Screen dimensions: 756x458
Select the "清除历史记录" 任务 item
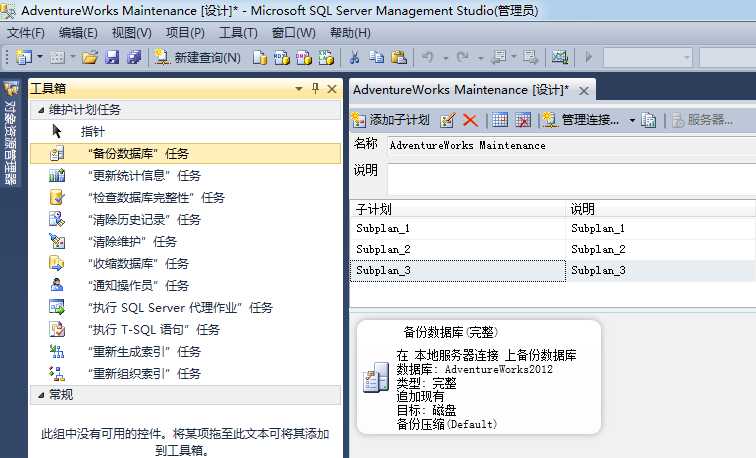(x=185, y=220)
